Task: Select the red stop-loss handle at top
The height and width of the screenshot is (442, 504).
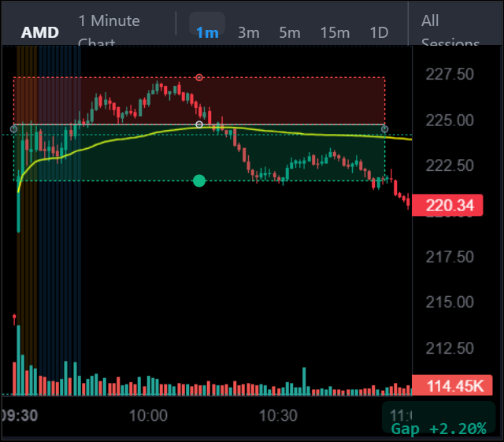Action: point(199,77)
